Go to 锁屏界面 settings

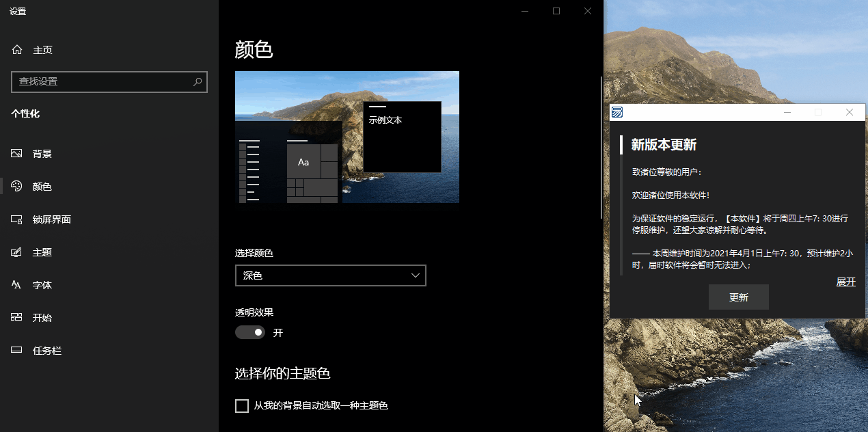[x=109, y=219]
